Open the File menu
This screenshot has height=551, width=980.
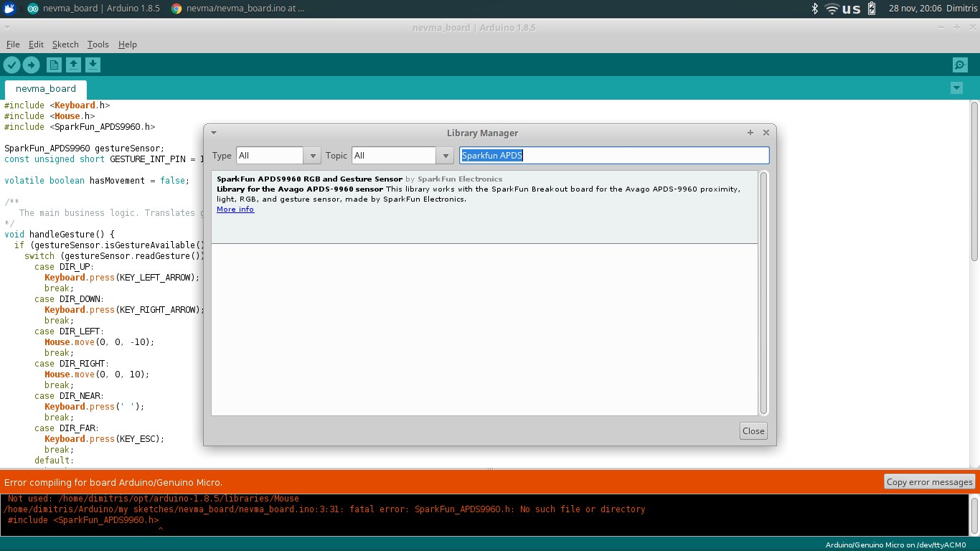(13, 44)
